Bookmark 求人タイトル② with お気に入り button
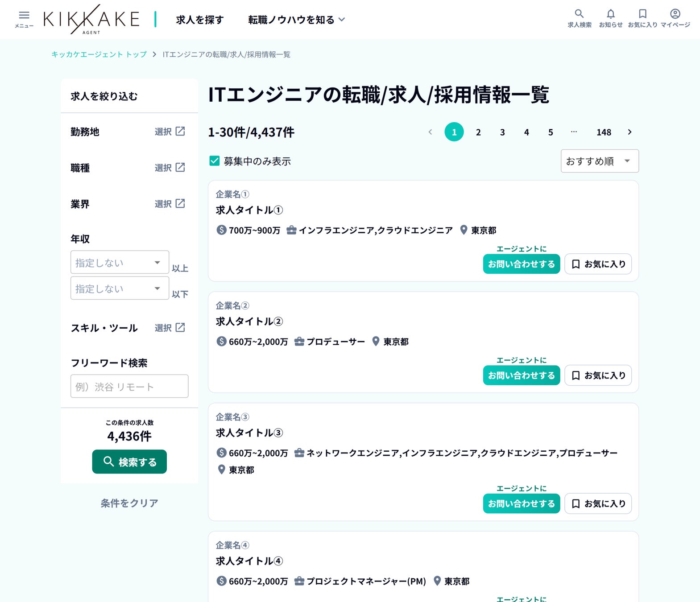This screenshot has height=602, width=700. click(598, 375)
